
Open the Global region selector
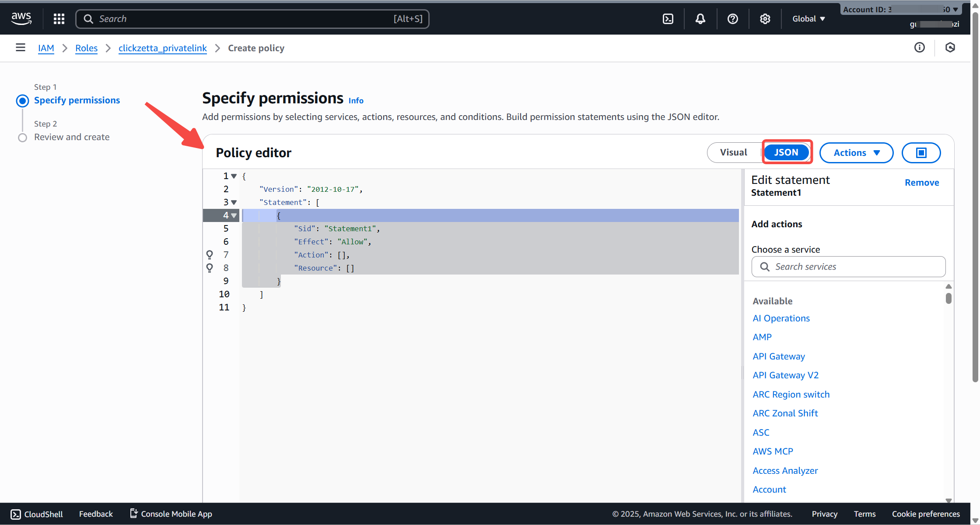pos(808,19)
